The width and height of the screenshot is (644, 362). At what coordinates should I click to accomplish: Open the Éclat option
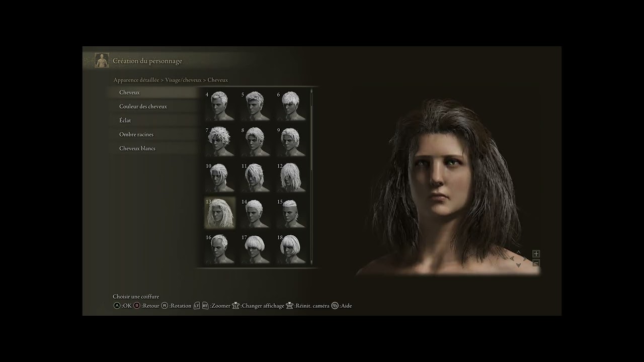point(154,121)
